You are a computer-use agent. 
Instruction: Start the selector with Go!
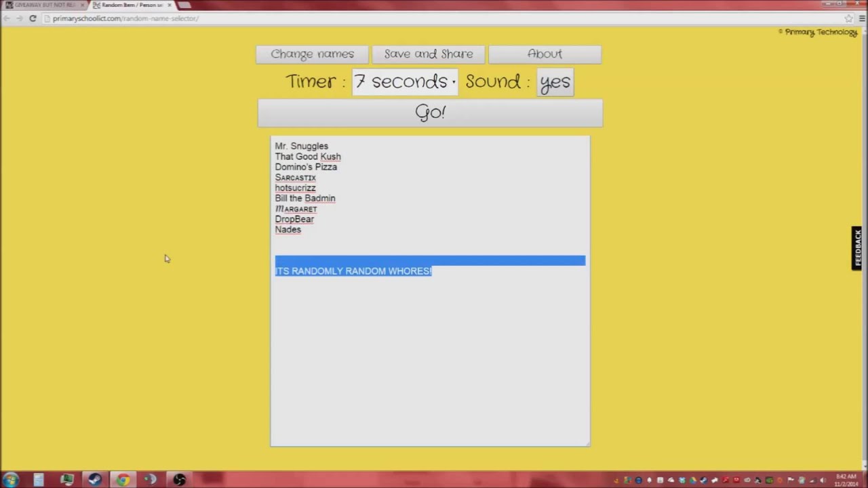click(x=430, y=113)
